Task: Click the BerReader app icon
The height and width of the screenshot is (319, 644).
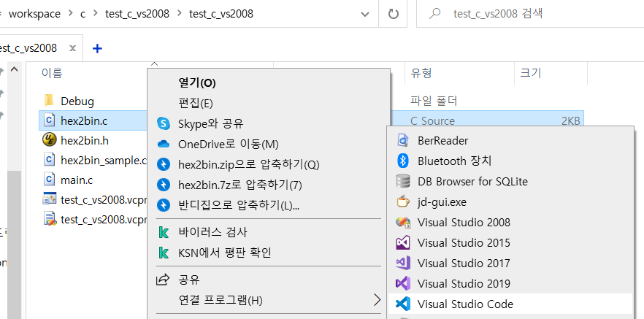Action: click(x=402, y=140)
